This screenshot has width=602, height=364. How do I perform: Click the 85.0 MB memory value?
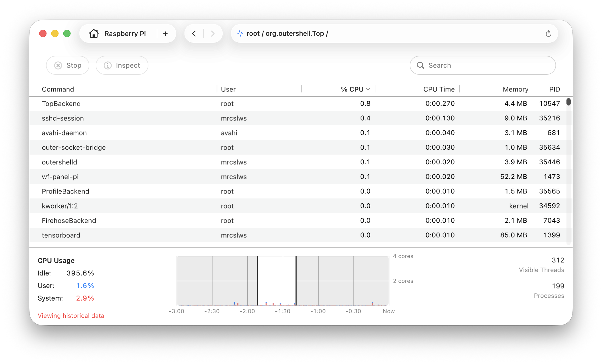click(514, 235)
